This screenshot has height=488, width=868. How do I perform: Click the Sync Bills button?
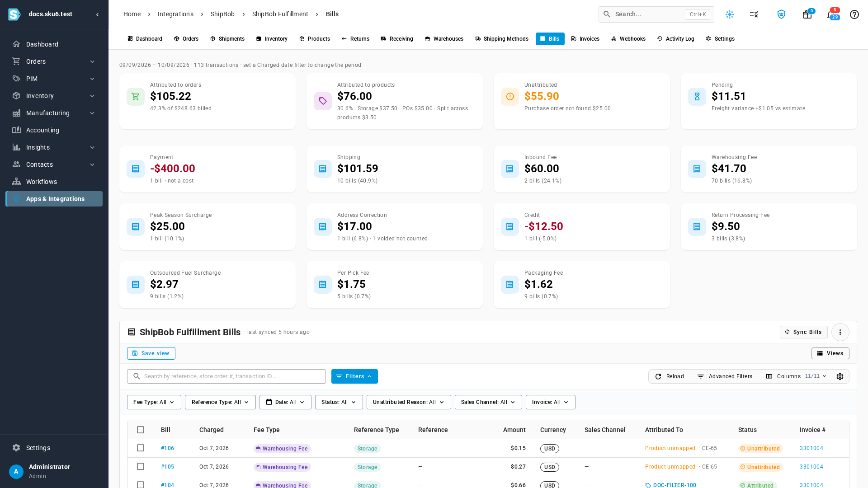pos(803,332)
